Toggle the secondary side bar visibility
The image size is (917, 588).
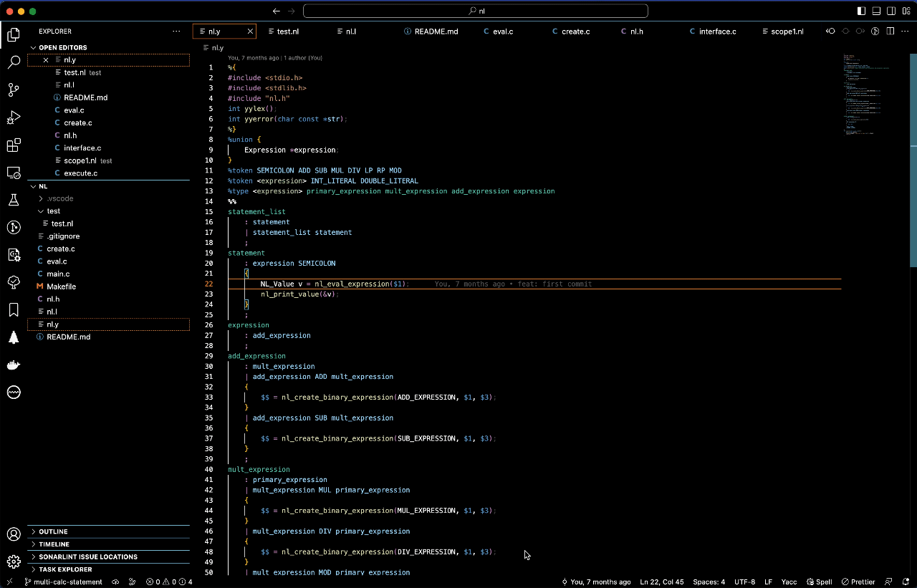pos(891,11)
